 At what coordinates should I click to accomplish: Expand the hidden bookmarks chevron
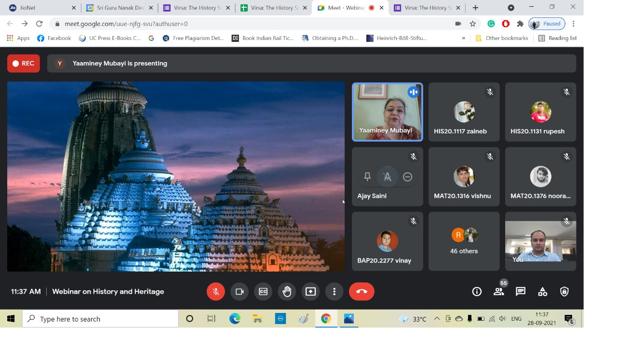(x=463, y=39)
